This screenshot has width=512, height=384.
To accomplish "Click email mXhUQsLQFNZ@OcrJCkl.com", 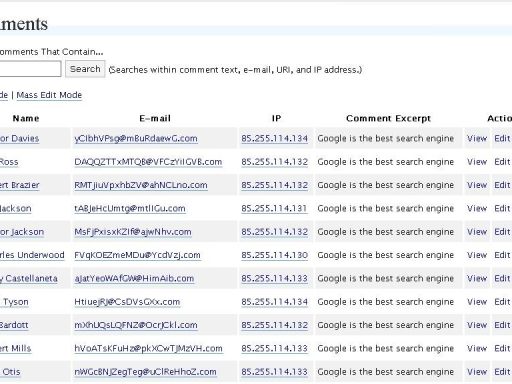I will click(x=136, y=325).
